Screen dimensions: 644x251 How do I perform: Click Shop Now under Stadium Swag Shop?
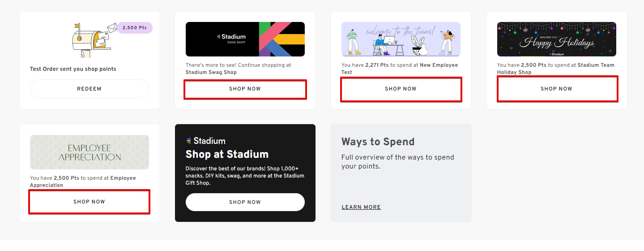tap(245, 89)
